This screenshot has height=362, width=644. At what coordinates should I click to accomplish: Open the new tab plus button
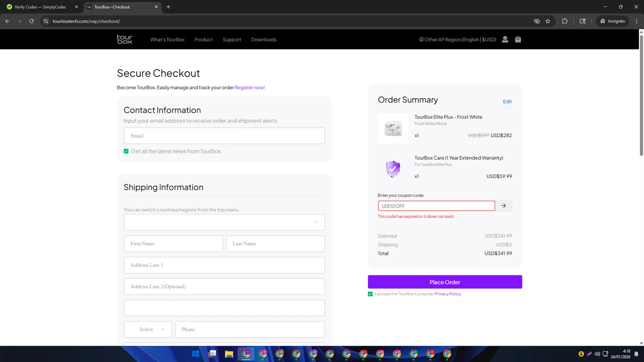click(168, 7)
